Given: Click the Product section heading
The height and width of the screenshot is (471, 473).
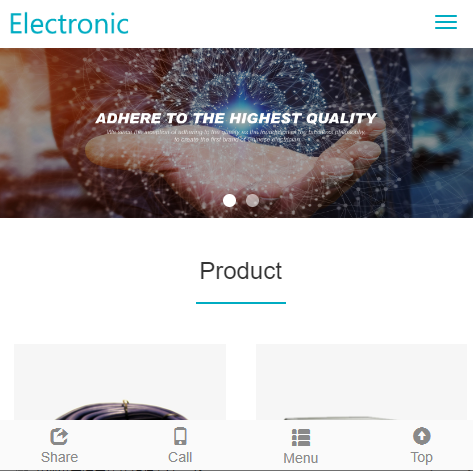Looking at the screenshot, I should point(241,271).
